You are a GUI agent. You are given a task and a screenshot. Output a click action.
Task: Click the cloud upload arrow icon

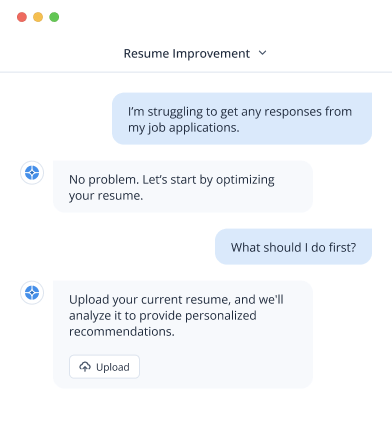[85, 367]
